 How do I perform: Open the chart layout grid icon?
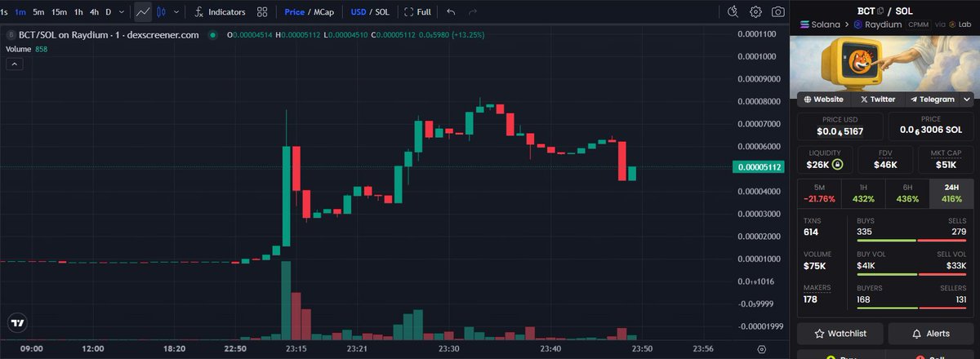tap(262, 12)
